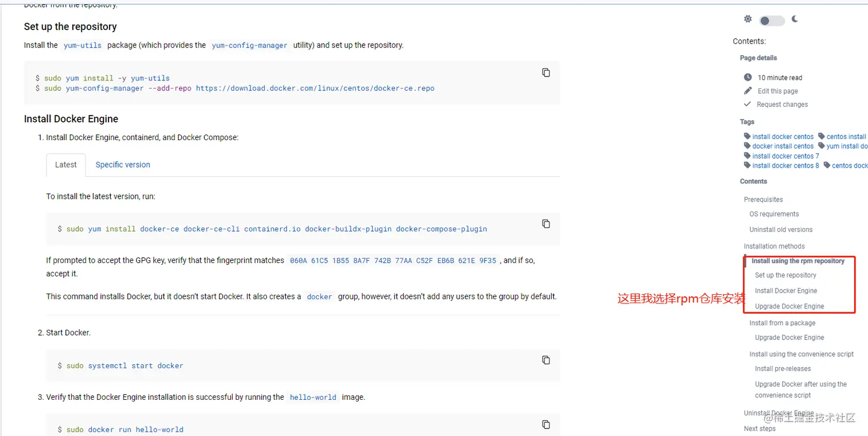Jump to OS requirements section
The height and width of the screenshot is (436, 868).
pos(774,214)
